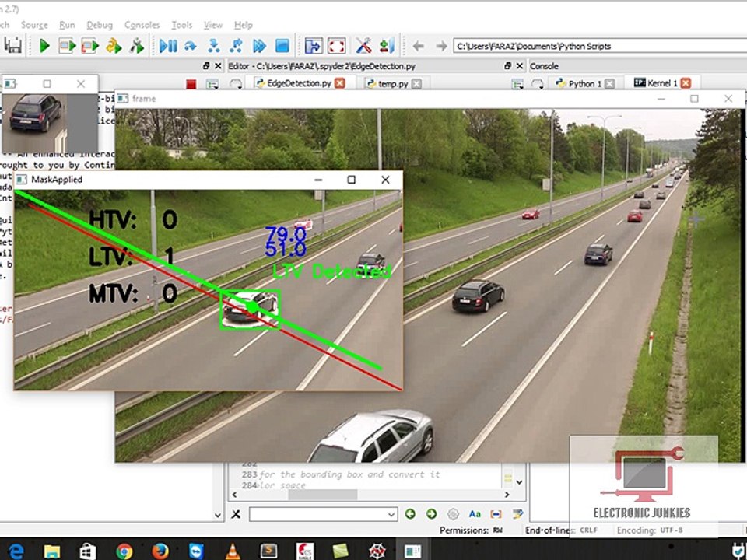Click the Run selection python icon

coord(114,46)
